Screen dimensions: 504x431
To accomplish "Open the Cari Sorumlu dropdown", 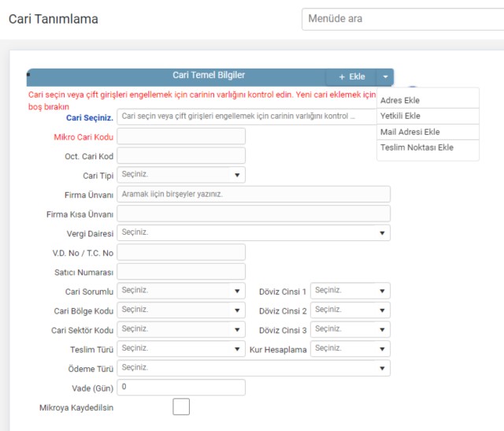I will click(181, 291).
